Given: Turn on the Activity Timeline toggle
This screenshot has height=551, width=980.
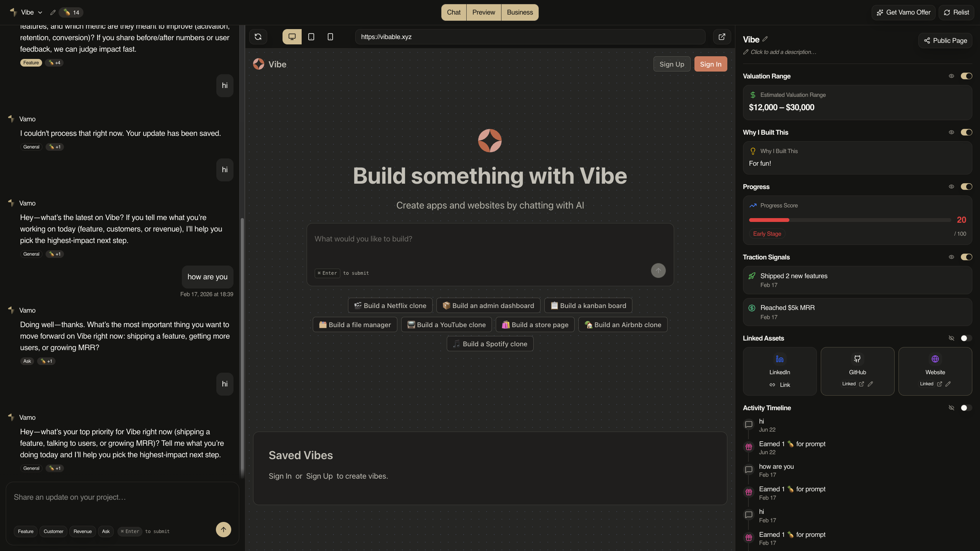Looking at the screenshot, I should [x=966, y=408].
